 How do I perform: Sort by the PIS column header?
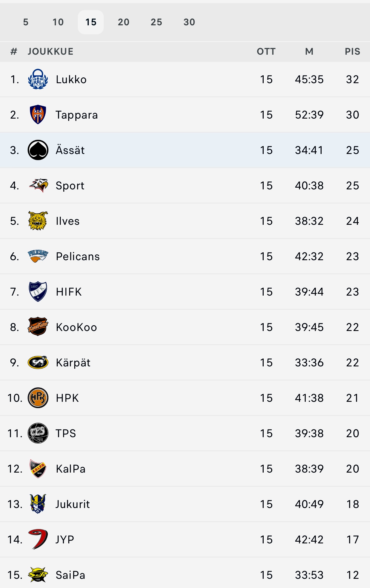[352, 52]
